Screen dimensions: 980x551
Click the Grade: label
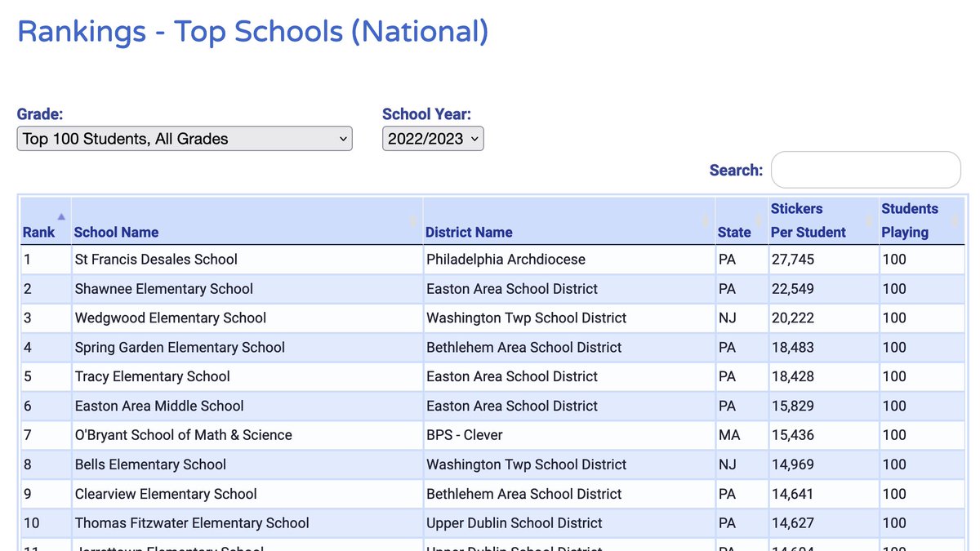[40, 114]
